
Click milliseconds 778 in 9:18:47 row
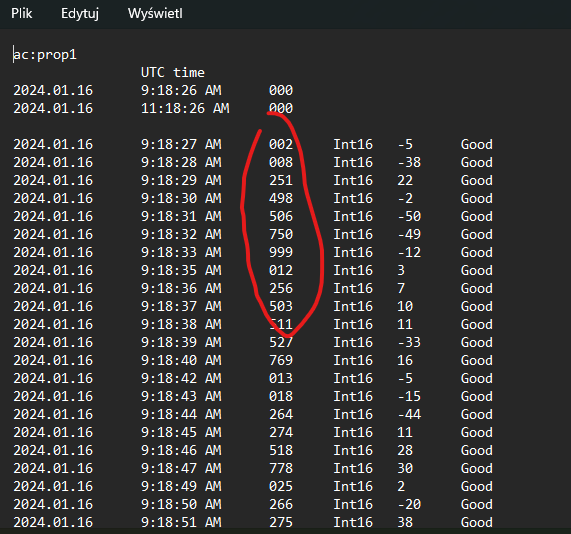click(x=281, y=468)
